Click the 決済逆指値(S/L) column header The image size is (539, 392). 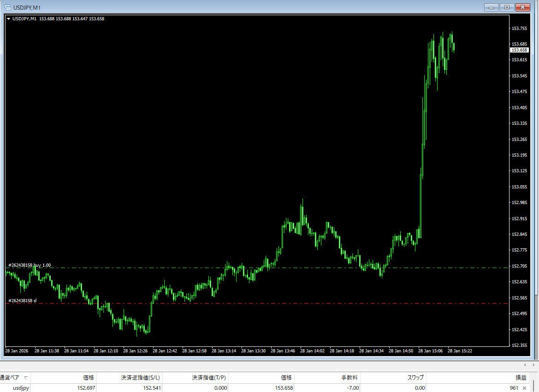click(141, 377)
